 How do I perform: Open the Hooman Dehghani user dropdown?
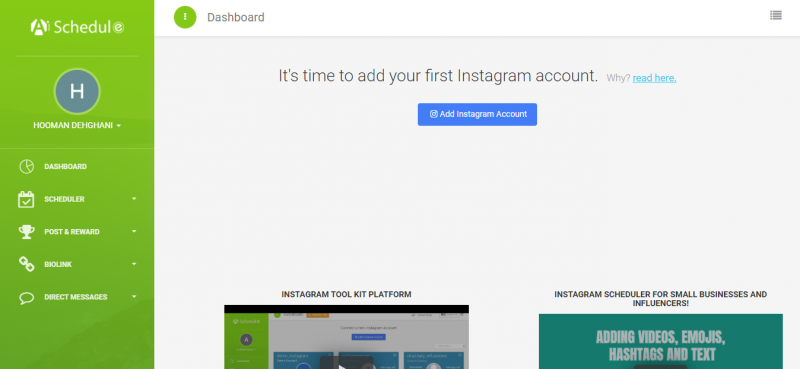(77, 126)
